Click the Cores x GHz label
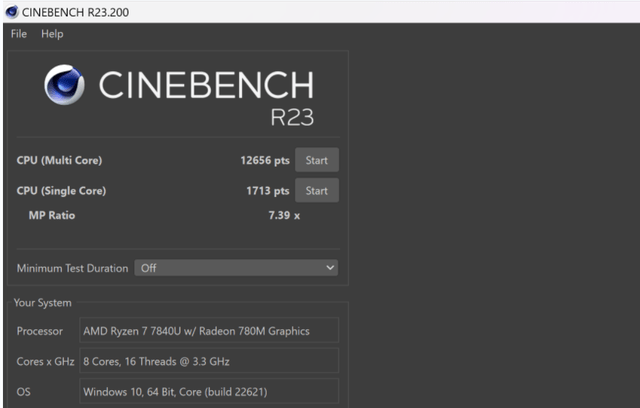 [45, 361]
